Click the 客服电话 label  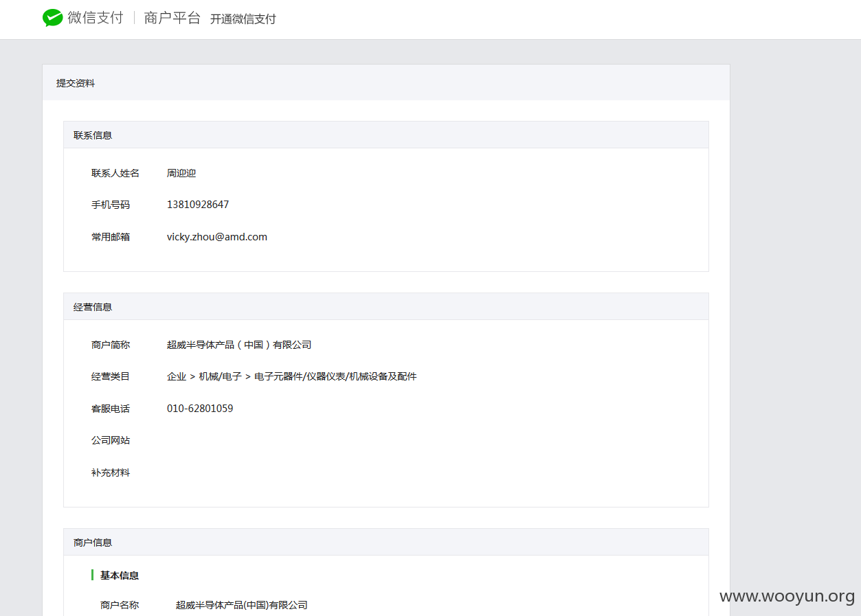point(111,409)
